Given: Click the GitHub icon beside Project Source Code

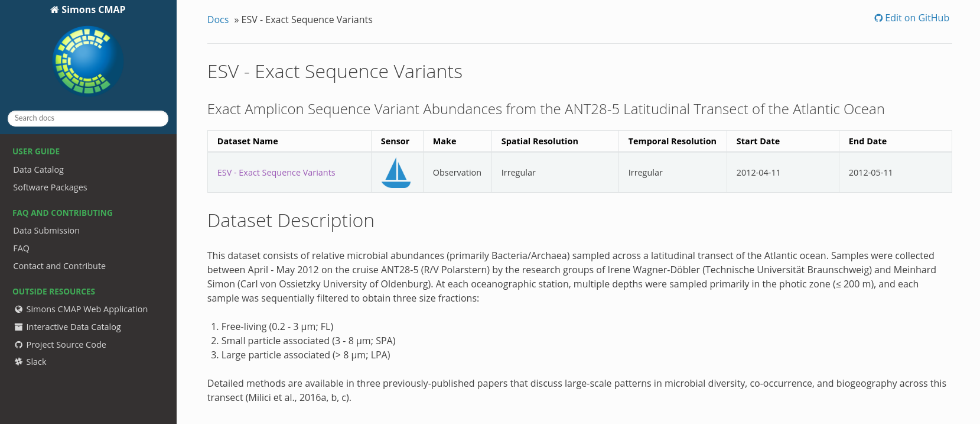Looking at the screenshot, I should pyautogui.click(x=19, y=345).
